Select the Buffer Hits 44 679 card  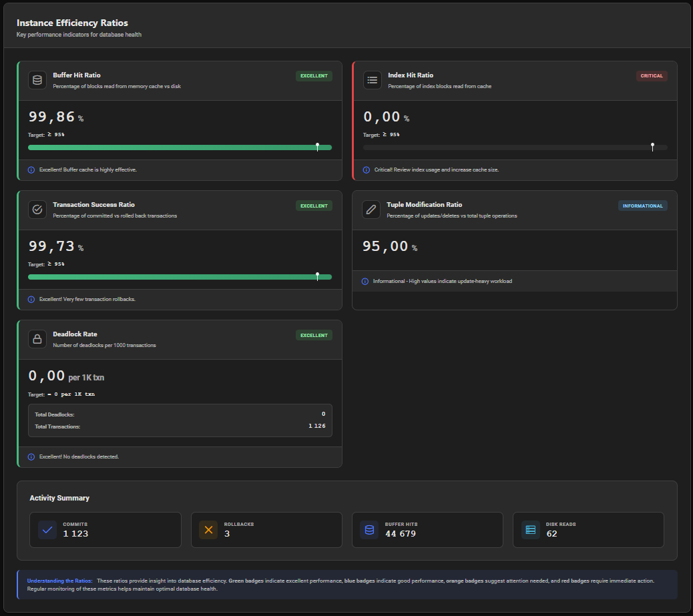(427, 530)
